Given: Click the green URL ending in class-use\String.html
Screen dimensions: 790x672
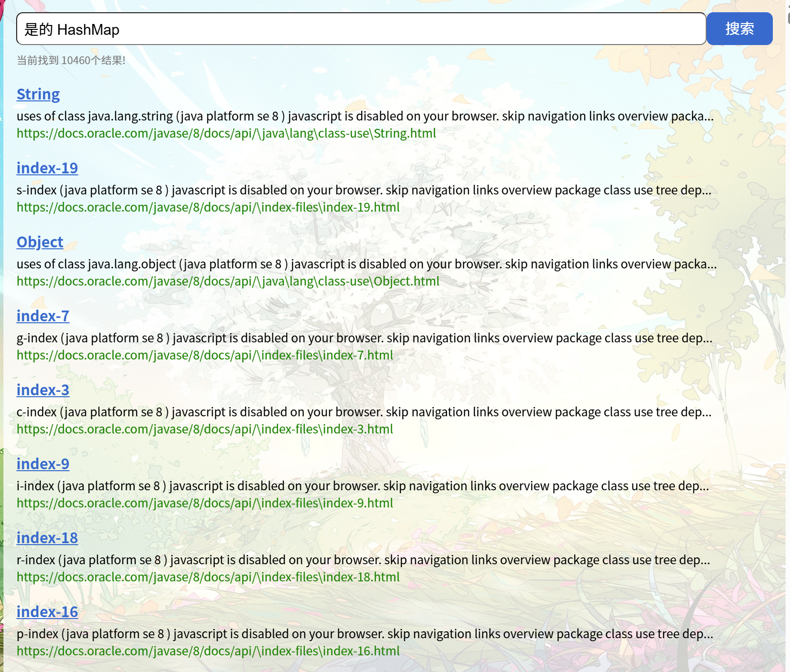Looking at the screenshot, I should [x=226, y=133].
